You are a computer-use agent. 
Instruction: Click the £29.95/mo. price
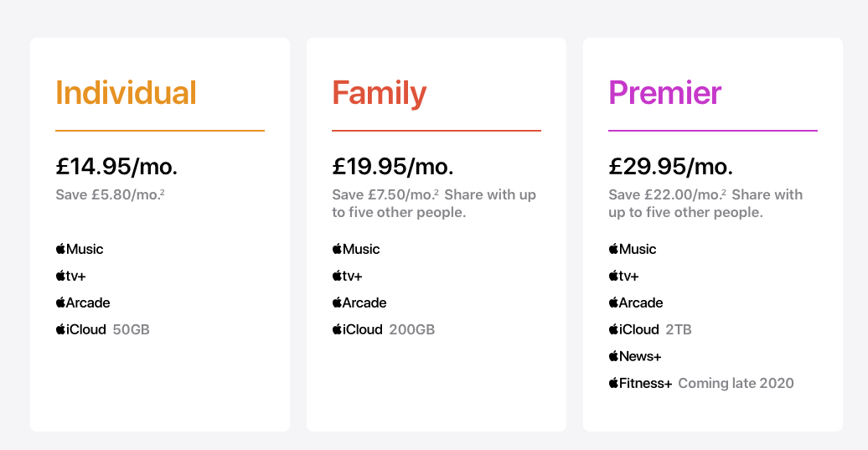670,166
